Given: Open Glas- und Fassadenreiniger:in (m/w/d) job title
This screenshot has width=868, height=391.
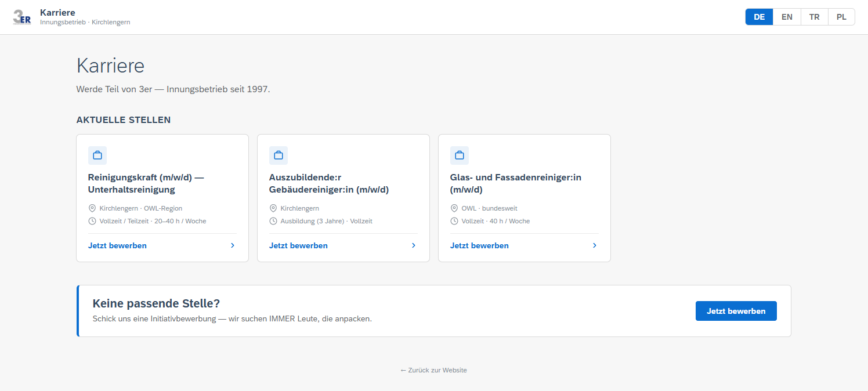Looking at the screenshot, I should (516, 183).
